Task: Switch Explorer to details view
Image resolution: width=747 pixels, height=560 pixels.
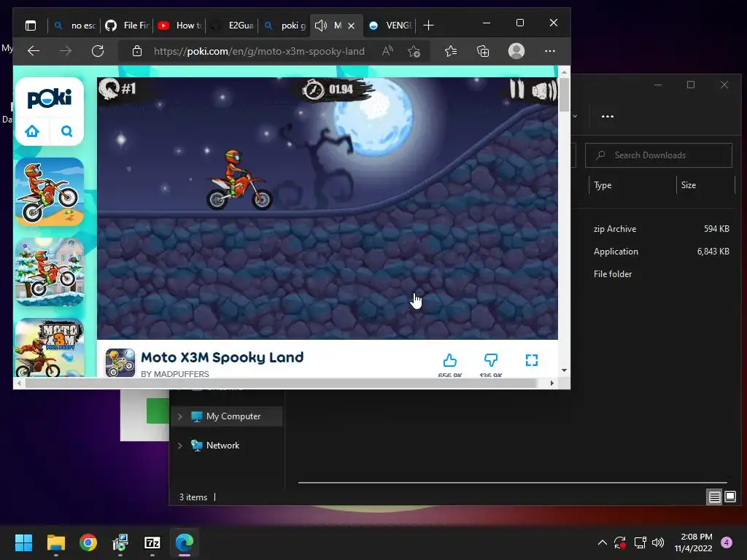Action: (x=715, y=497)
